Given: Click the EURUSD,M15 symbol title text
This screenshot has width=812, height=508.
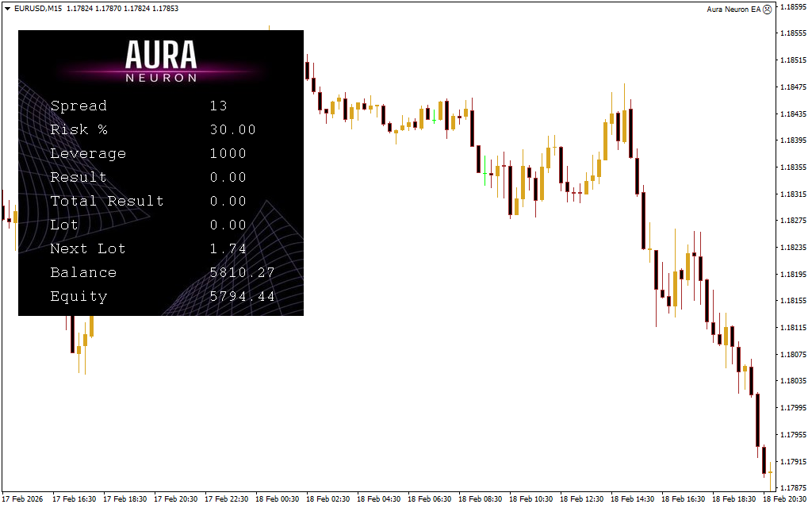Looking at the screenshot, I should (38, 8).
